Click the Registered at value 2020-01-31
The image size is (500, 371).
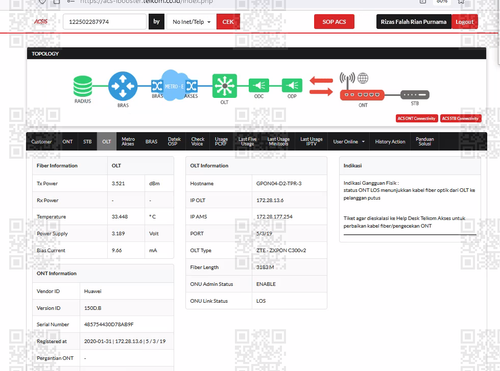tap(97, 341)
